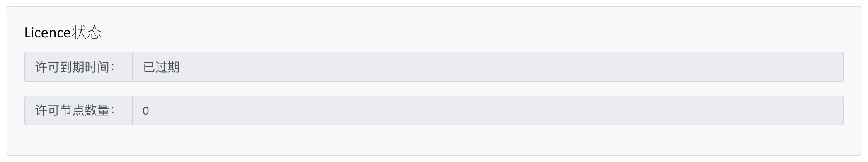Click the 0 value in node count

pyautogui.click(x=146, y=111)
